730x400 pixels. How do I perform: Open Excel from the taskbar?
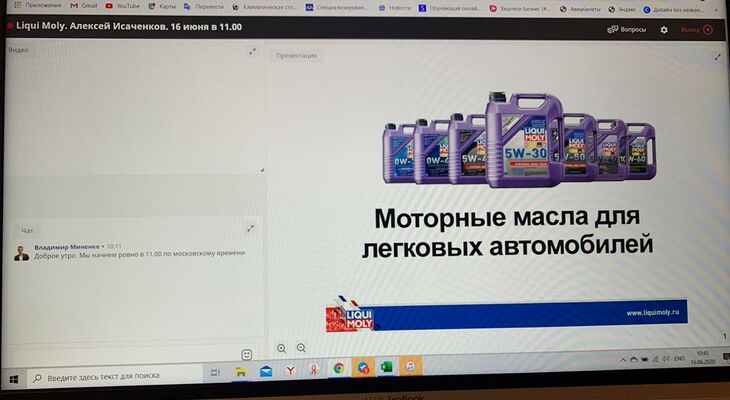(387, 367)
